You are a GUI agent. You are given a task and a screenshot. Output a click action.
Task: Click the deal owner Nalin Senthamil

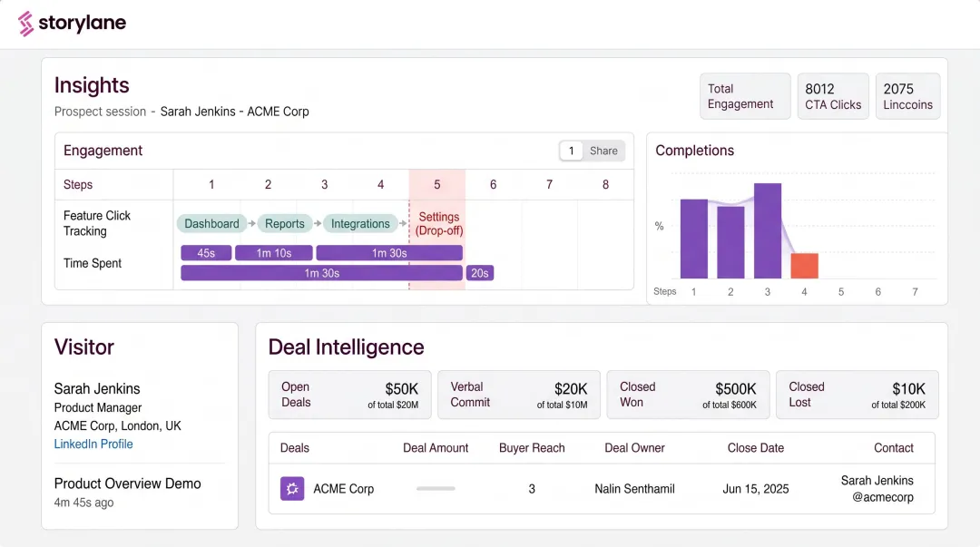pos(634,489)
